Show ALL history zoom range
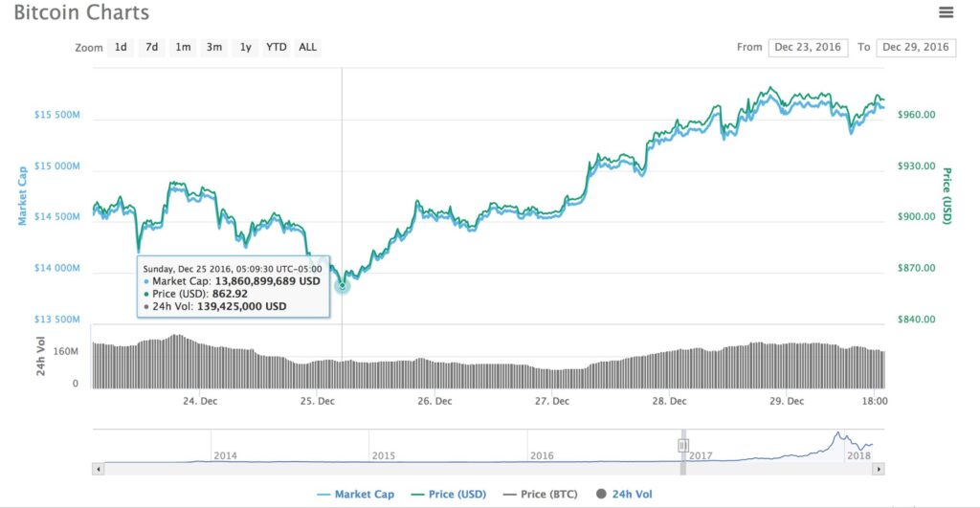980x508 pixels. (307, 48)
